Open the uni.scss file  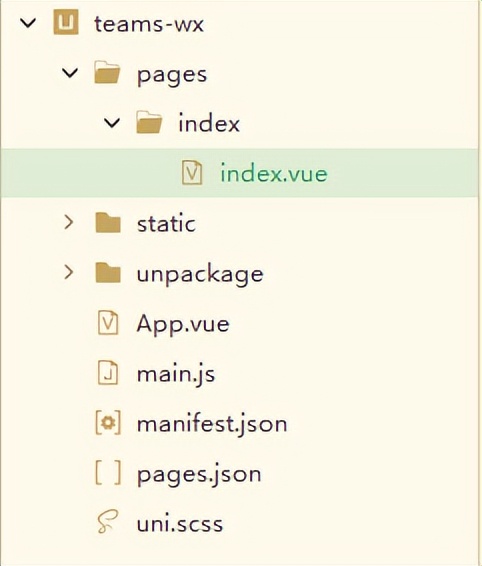click(x=180, y=523)
